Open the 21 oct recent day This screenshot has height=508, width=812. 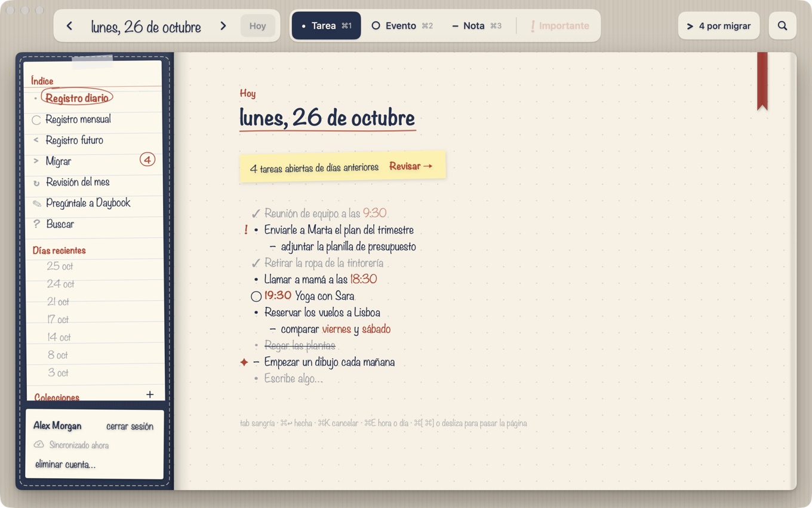[59, 302]
